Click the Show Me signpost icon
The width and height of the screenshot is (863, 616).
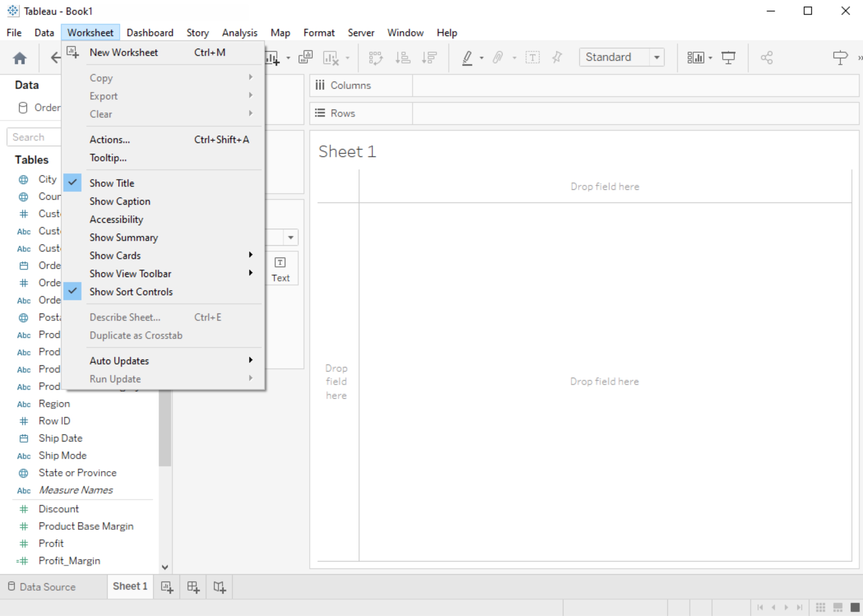tap(840, 58)
